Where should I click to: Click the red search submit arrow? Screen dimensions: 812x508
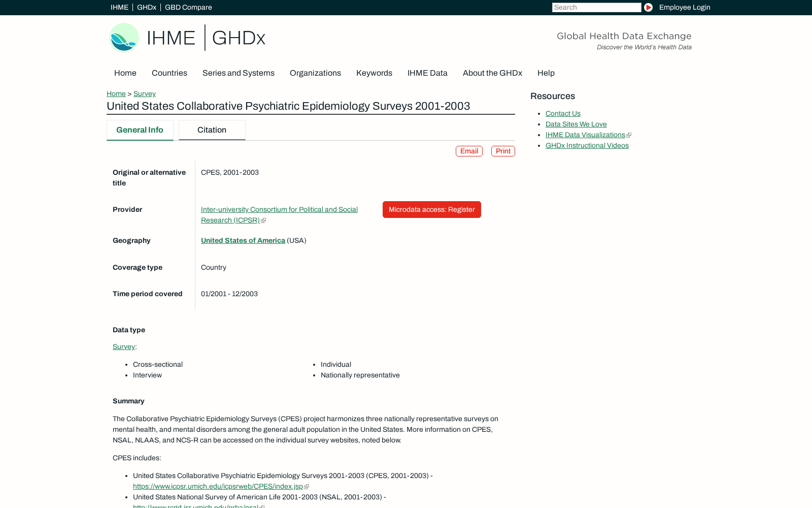tap(648, 7)
